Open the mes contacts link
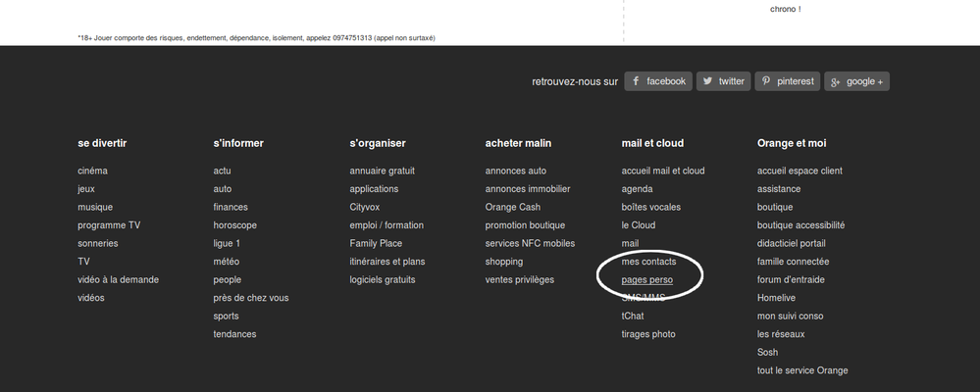980x392 pixels. coord(648,262)
